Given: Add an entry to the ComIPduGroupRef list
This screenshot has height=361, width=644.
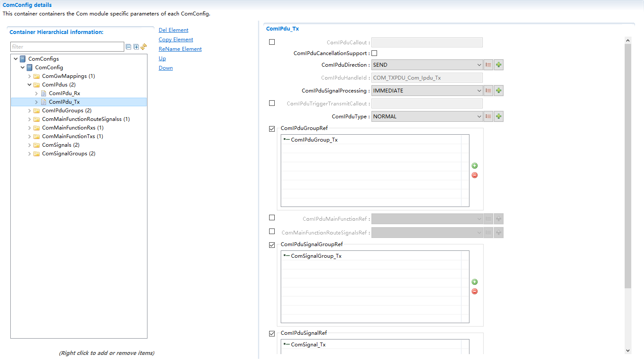Looking at the screenshot, I should pyautogui.click(x=475, y=166).
